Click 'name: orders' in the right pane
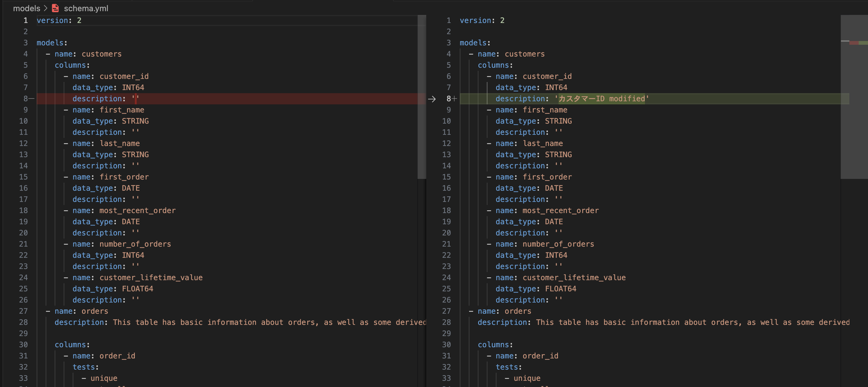 pyautogui.click(x=505, y=311)
